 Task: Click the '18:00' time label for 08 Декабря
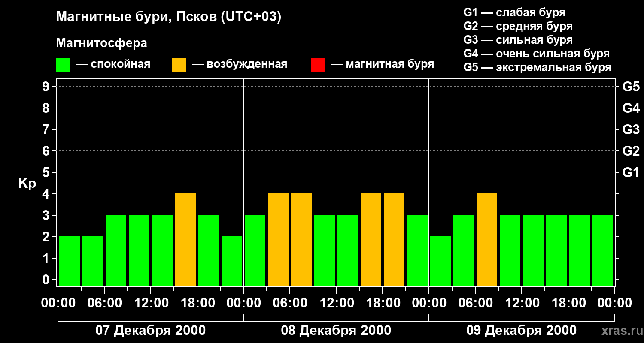click(x=383, y=303)
